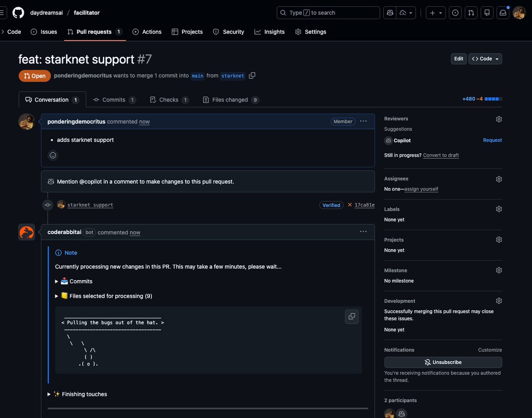Open the Projects tab

(187, 32)
